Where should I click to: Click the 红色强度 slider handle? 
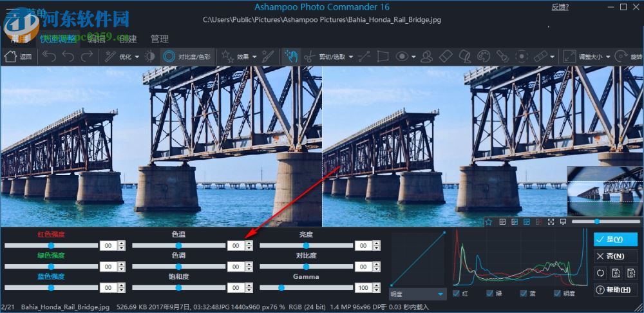pos(51,245)
